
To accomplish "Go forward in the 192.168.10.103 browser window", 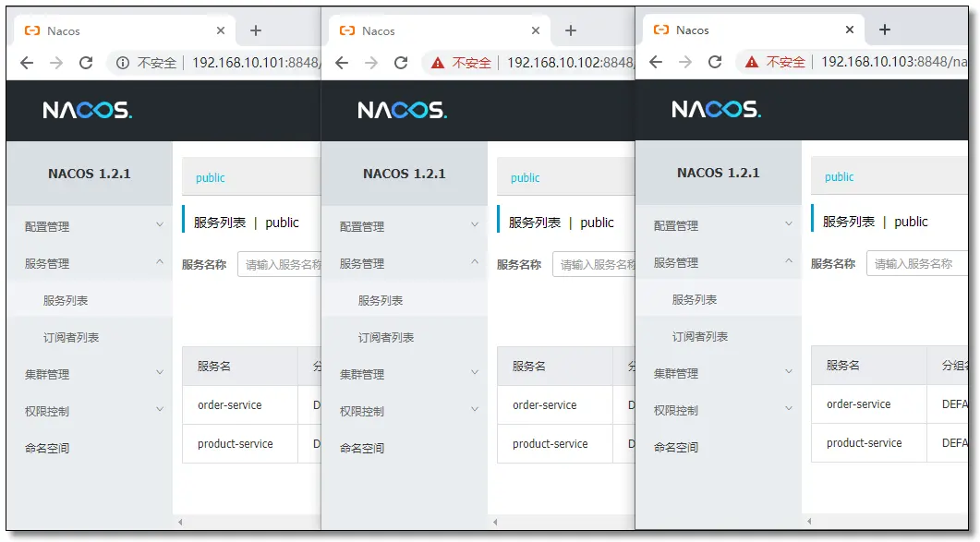I will point(685,61).
